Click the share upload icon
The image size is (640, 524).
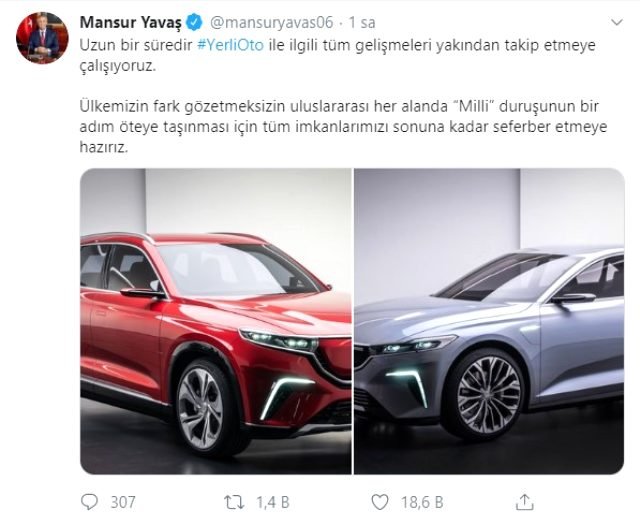tap(524, 502)
